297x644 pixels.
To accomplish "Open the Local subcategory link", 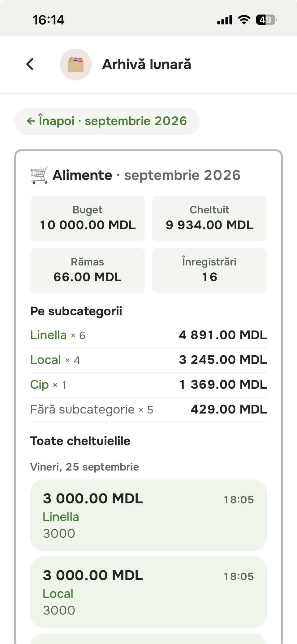I will point(46,360).
